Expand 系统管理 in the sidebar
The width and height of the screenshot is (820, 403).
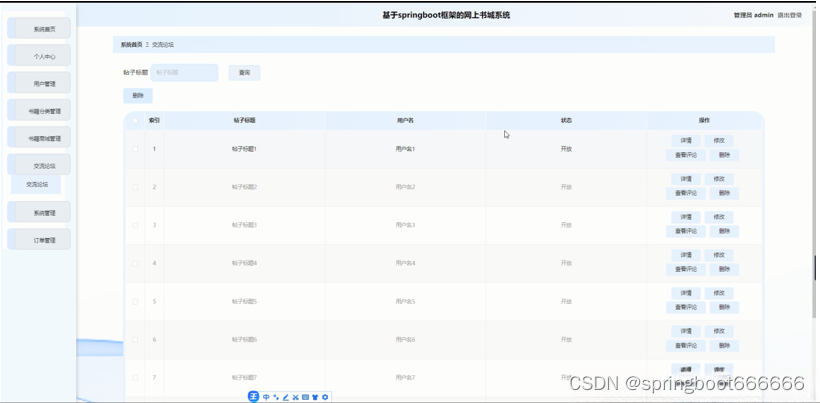39,212
